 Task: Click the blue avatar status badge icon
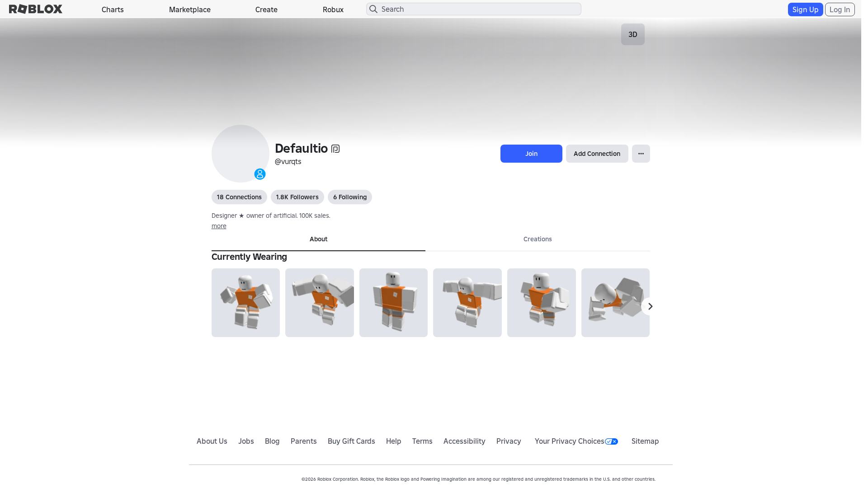tap(260, 174)
